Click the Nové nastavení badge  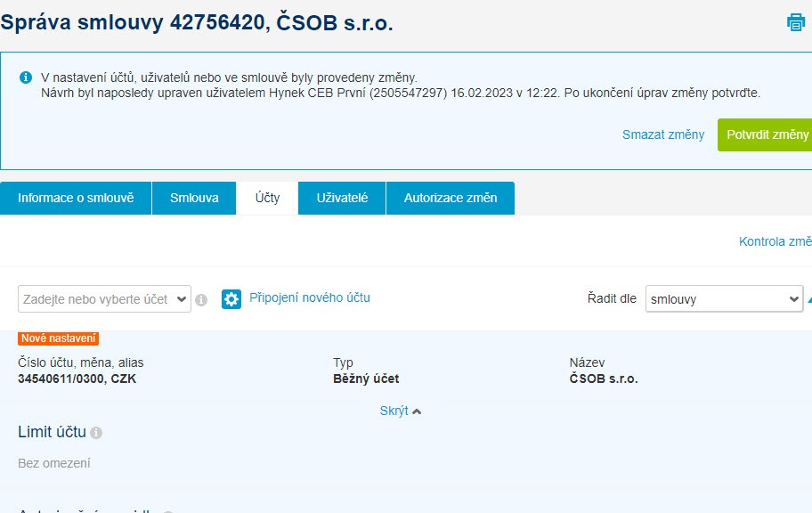59,338
